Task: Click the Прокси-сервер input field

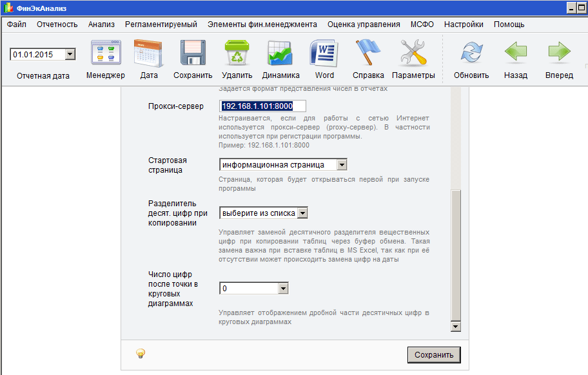Action: point(262,106)
